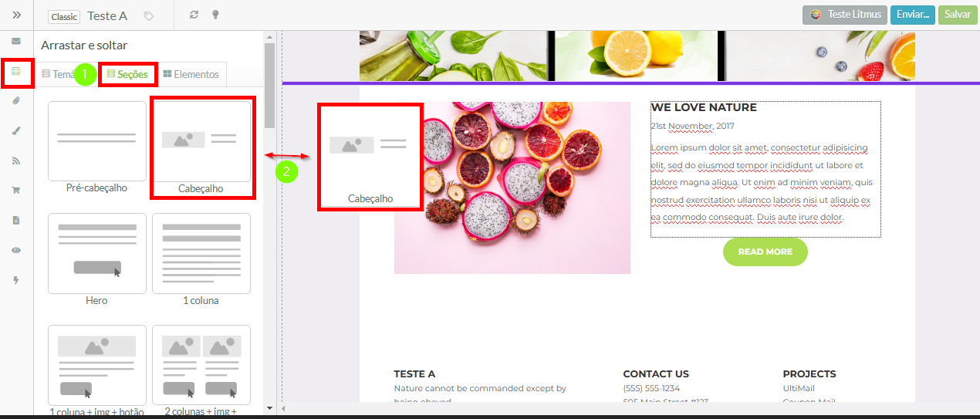This screenshot has width=980, height=419.
Task: Select the drag-and-drop layout icon in sidebar
Action: [16, 73]
